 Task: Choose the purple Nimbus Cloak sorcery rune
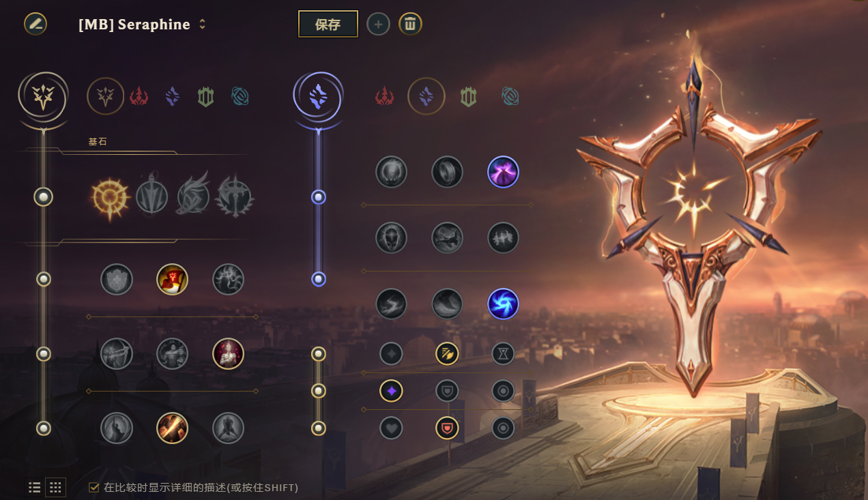[x=504, y=172]
